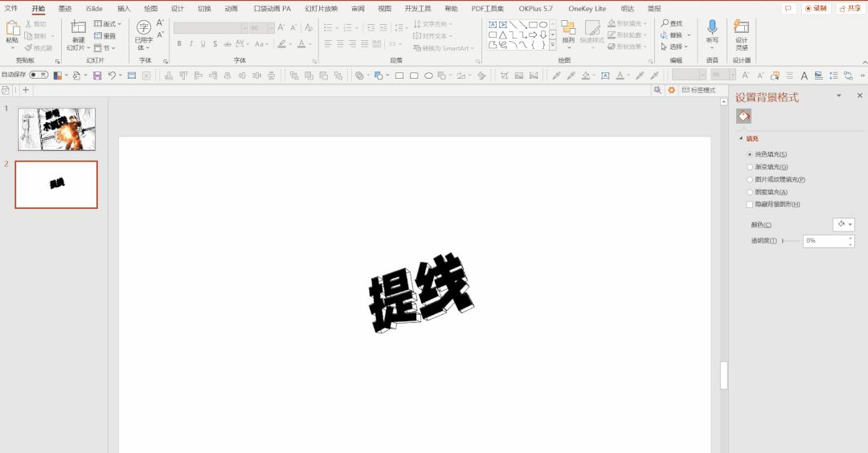Viewport: 868px width, 453px height.
Task: Click the triangle shape in shapes gallery
Action: [502, 35]
